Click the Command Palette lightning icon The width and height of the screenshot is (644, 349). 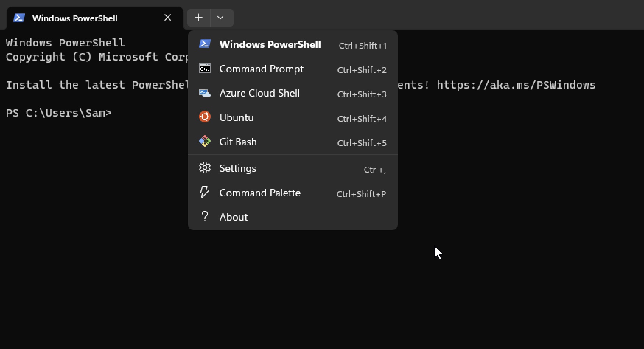(x=205, y=192)
